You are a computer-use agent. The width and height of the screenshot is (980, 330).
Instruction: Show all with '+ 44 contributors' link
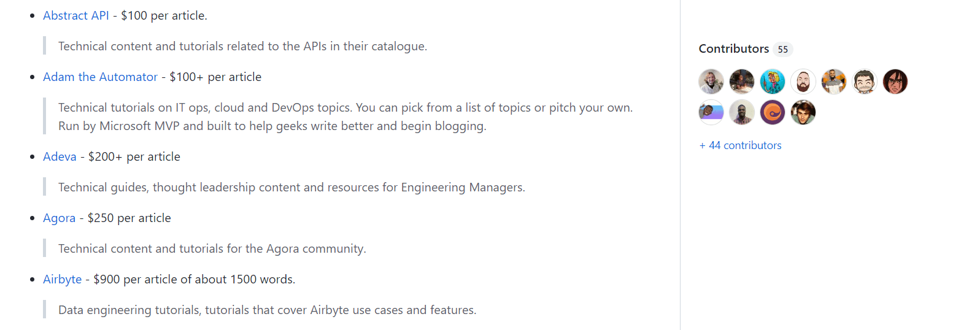(740, 145)
